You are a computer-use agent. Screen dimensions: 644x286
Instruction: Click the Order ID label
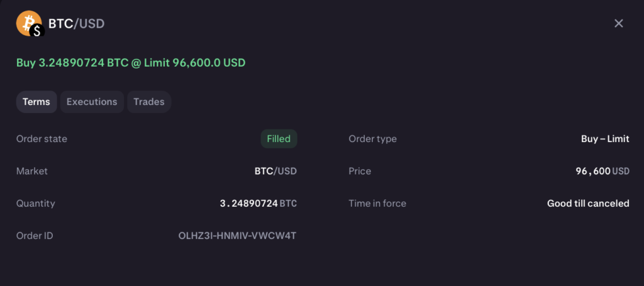pos(35,236)
